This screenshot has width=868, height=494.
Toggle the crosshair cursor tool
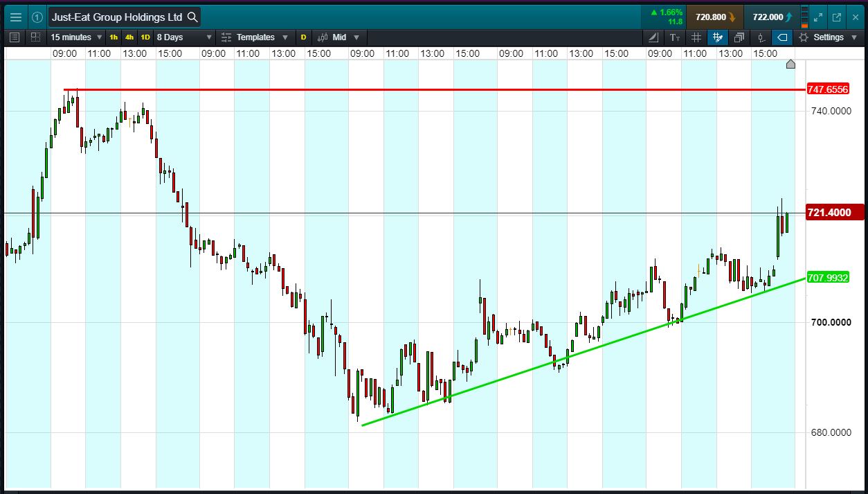tap(718, 37)
